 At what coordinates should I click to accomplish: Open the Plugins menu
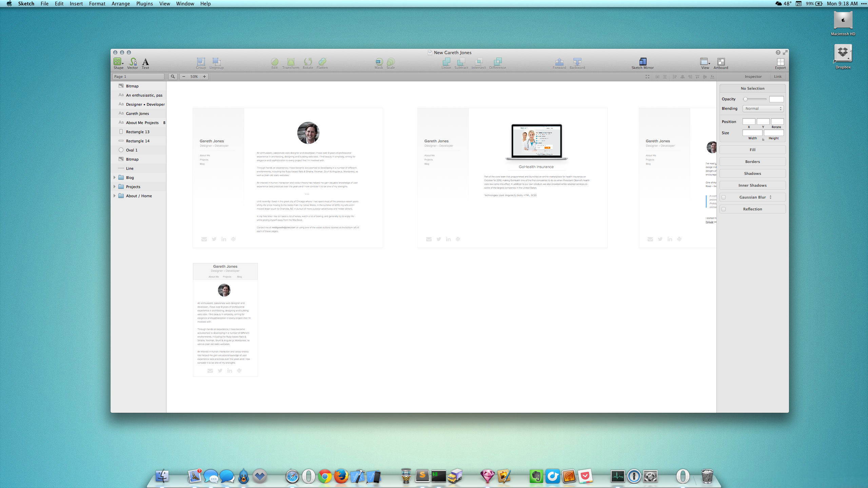[144, 4]
